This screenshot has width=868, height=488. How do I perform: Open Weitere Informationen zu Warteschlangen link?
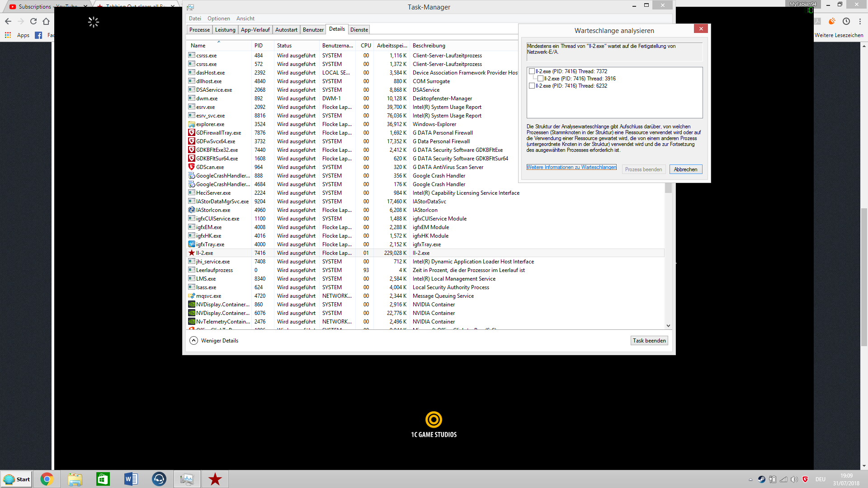pos(571,167)
